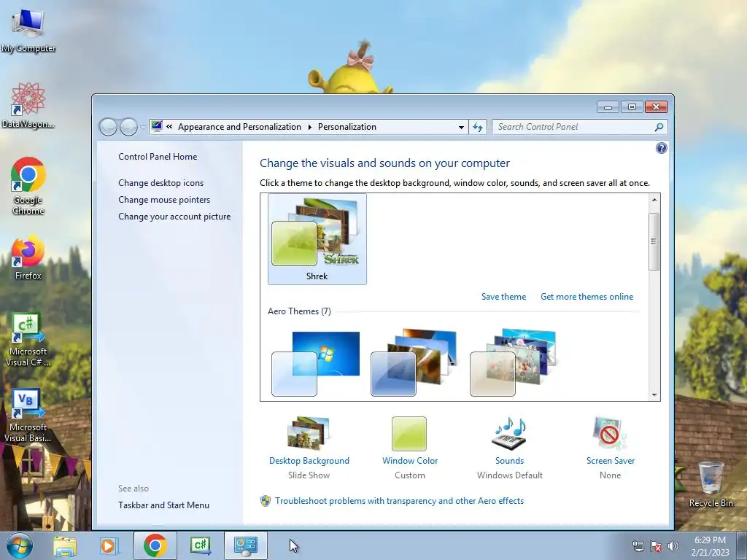Click the Save theme link
The width and height of the screenshot is (747, 560).
coord(503,297)
